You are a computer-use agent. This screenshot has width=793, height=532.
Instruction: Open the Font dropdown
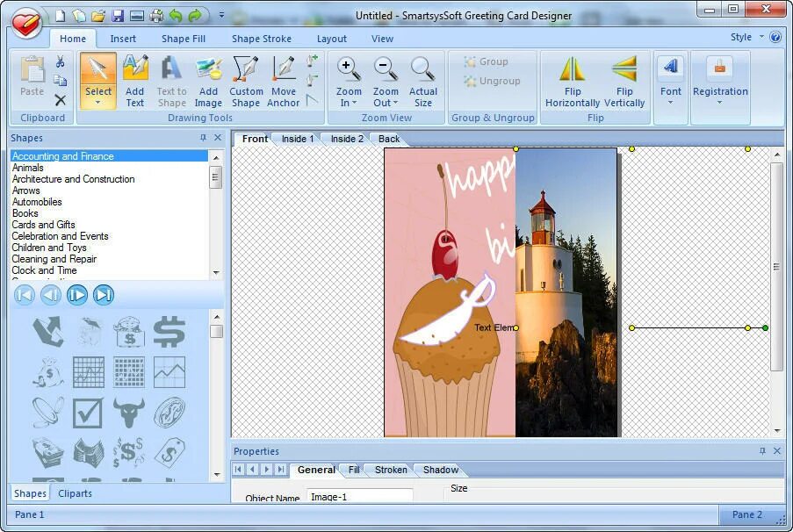[x=671, y=103]
